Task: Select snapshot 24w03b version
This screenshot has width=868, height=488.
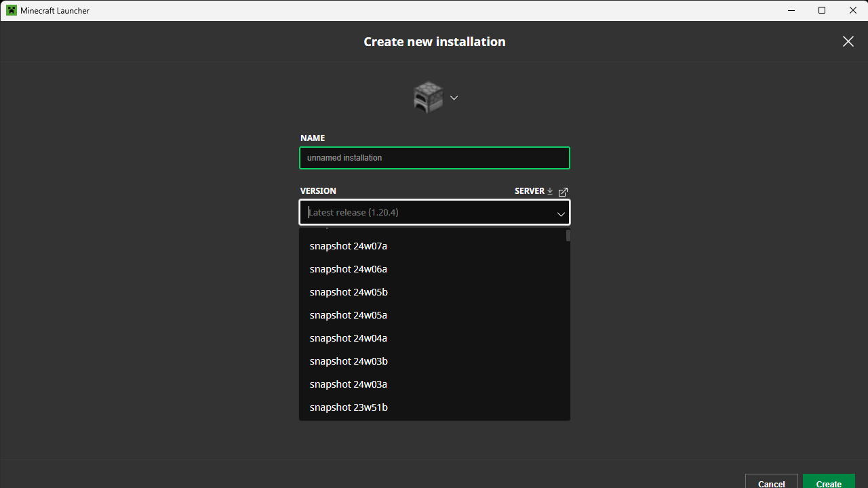Action: pyautogui.click(x=435, y=361)
